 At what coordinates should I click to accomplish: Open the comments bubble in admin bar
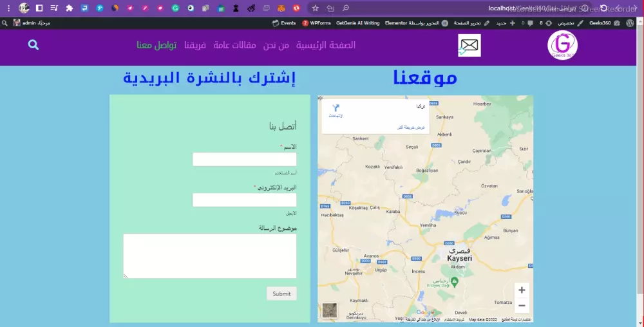coord(528,23)
